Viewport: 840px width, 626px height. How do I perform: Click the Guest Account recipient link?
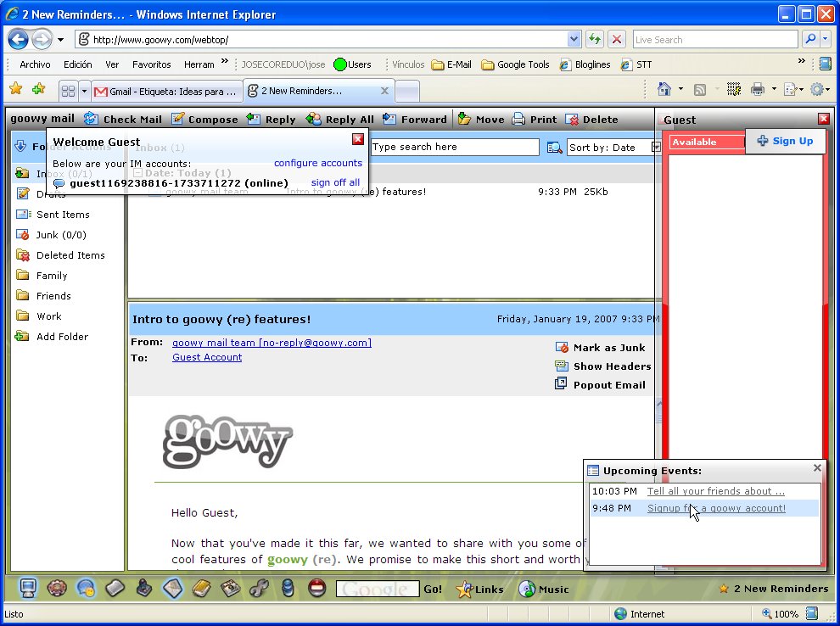pos(207,357)
